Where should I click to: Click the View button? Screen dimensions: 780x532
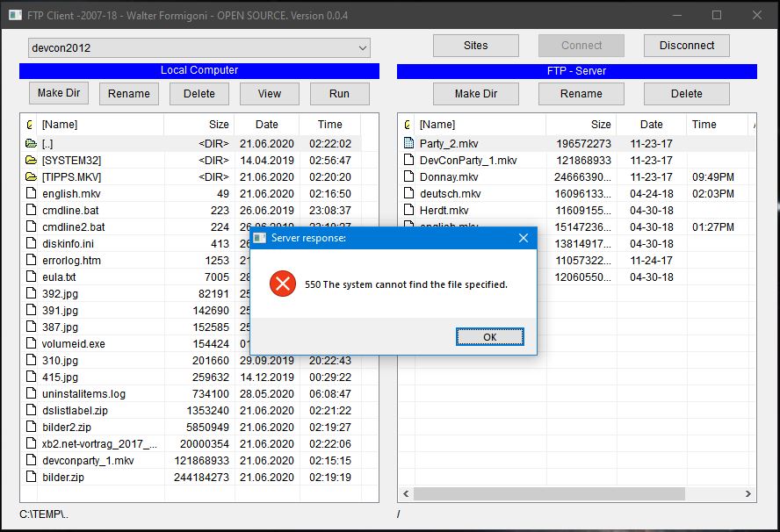pos(269,93)
